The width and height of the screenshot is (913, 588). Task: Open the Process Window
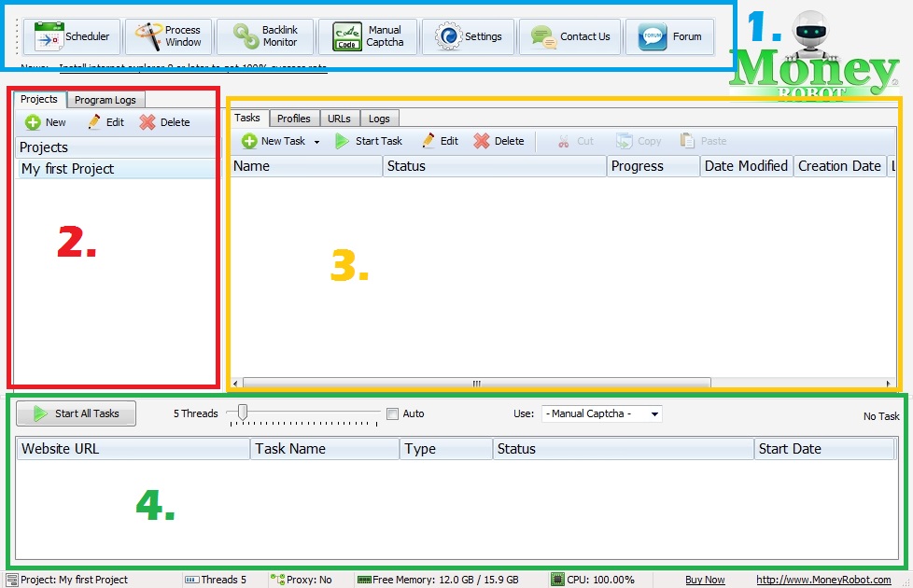click(x=168, y=37)
